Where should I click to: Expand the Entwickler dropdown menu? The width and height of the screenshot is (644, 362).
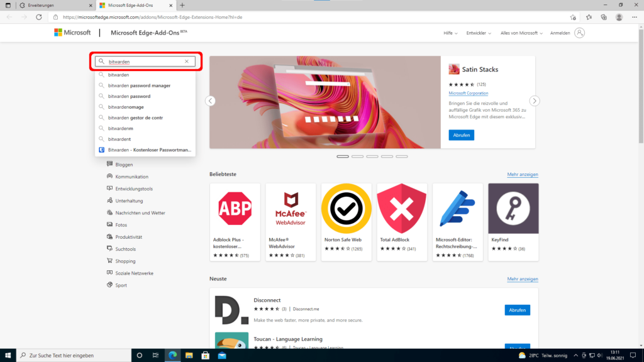479,33
